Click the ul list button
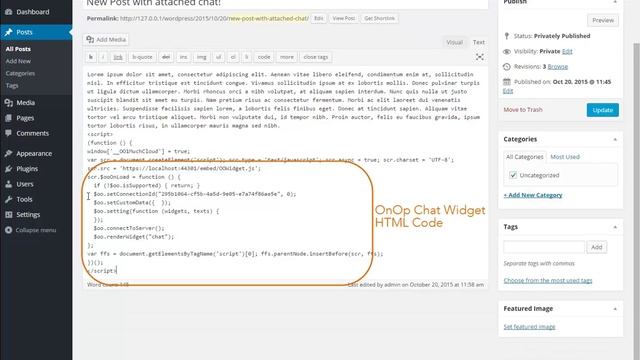 218,57
